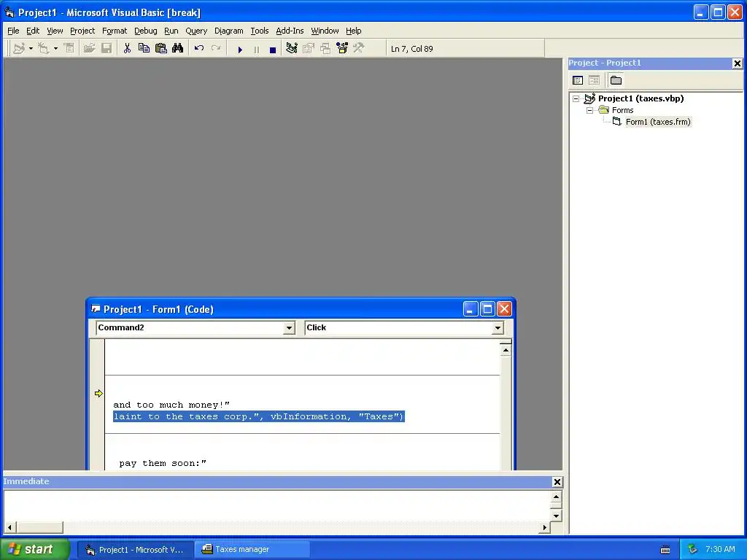Viewport: 747px width, 560px height.
Task: Open the Edit menu
Action: point(33,31)
